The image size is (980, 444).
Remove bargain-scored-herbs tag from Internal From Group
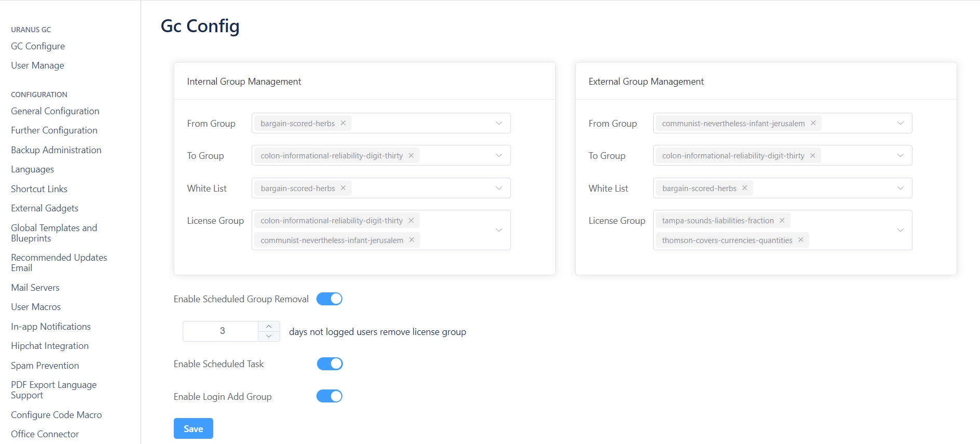tap(343, 123)
